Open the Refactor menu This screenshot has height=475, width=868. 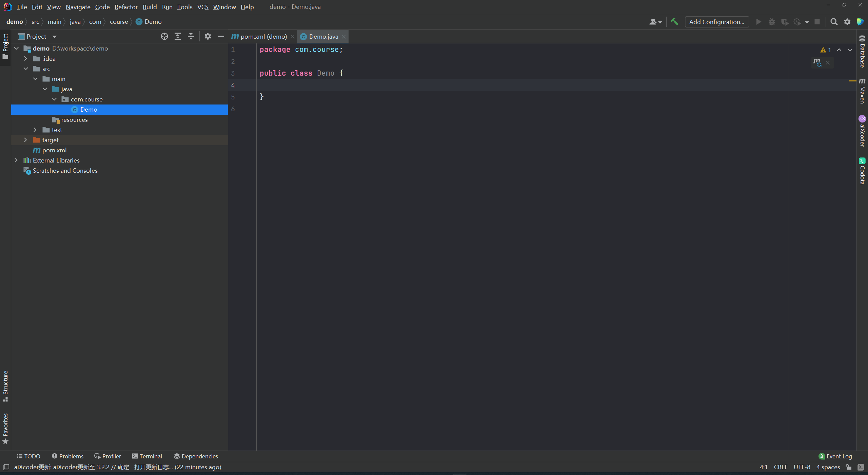point(126,7)
